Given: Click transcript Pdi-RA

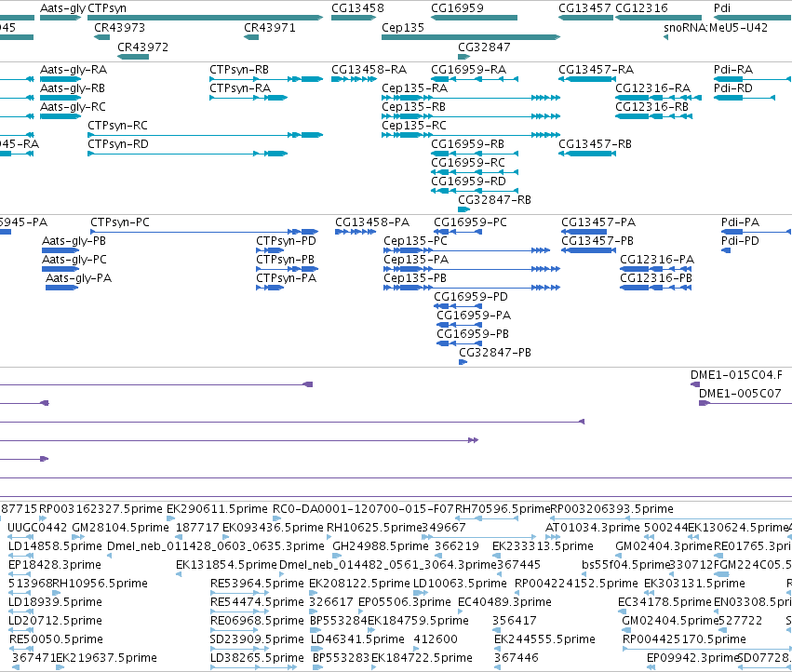Looking at the screenshot, I should point(752,79).
